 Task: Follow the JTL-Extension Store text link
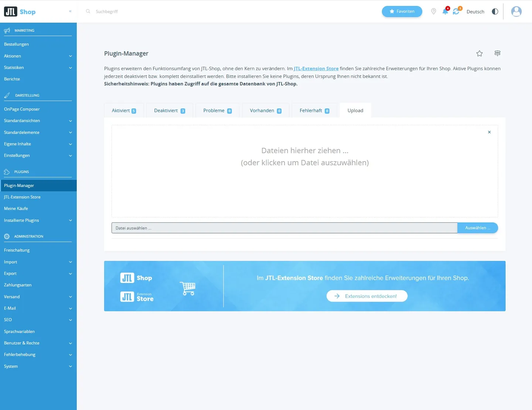[x=316, y=68]
